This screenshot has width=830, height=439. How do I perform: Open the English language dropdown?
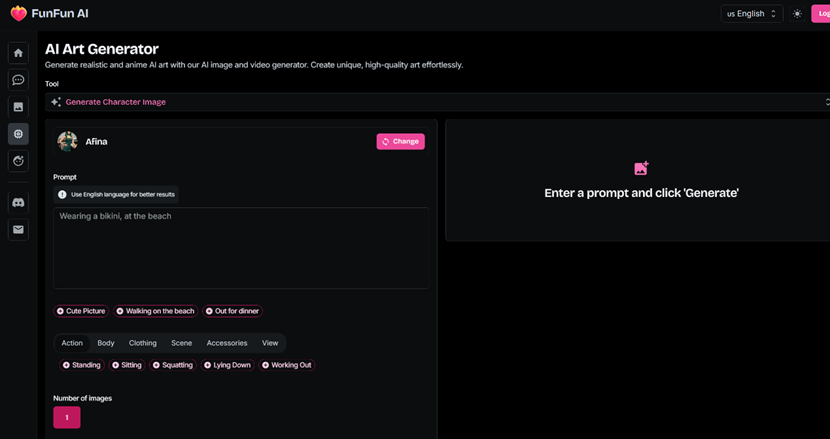[x=751, y=14]
